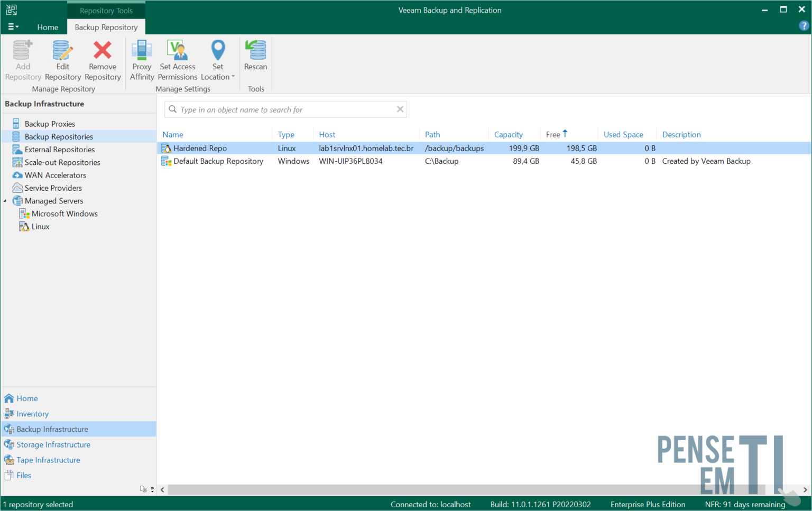Open the Proxy Affinity settings
Viewport: 812px width, 511px height.
point(141,59)
